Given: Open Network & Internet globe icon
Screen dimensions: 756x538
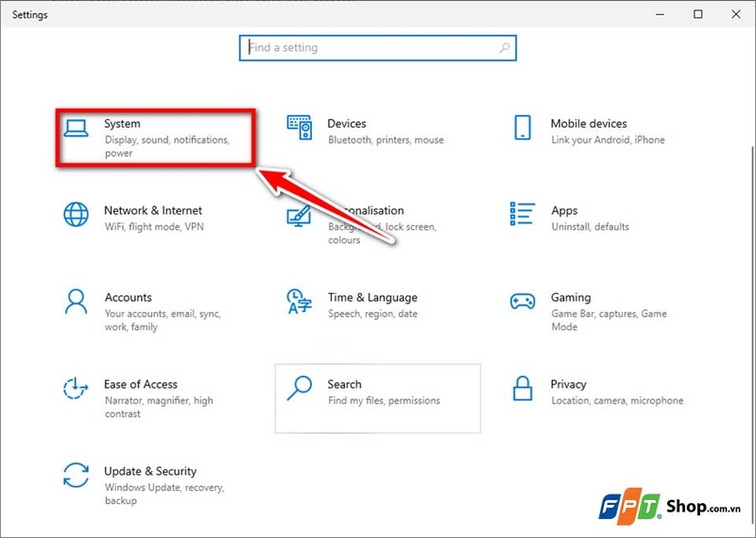Looking at the screenshot, I should pyautogui.click(x=76, y=215).
